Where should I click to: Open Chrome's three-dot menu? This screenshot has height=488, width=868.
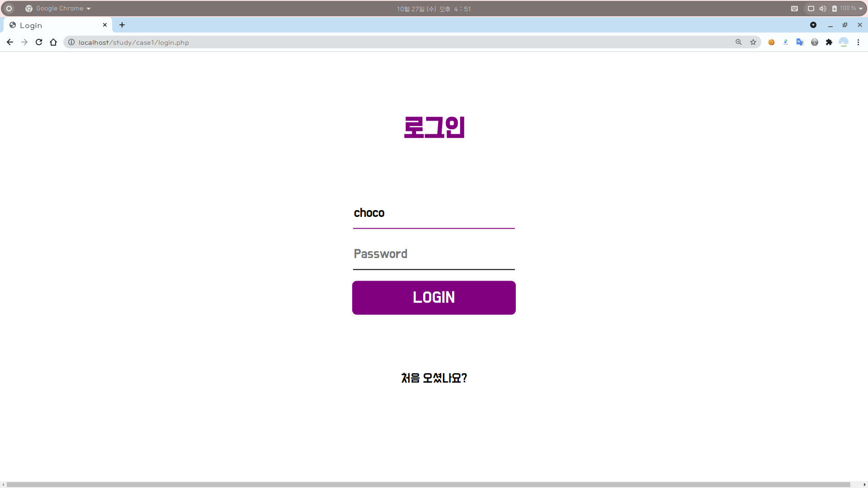pos(858,42)
